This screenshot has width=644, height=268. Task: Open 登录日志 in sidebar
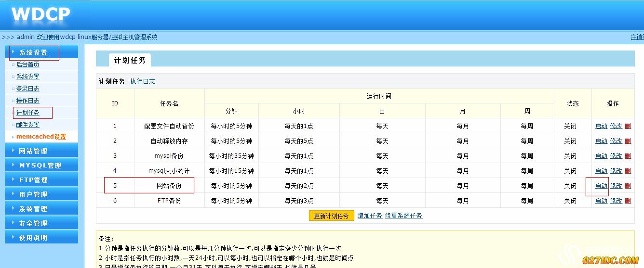(x=28, y=89)
